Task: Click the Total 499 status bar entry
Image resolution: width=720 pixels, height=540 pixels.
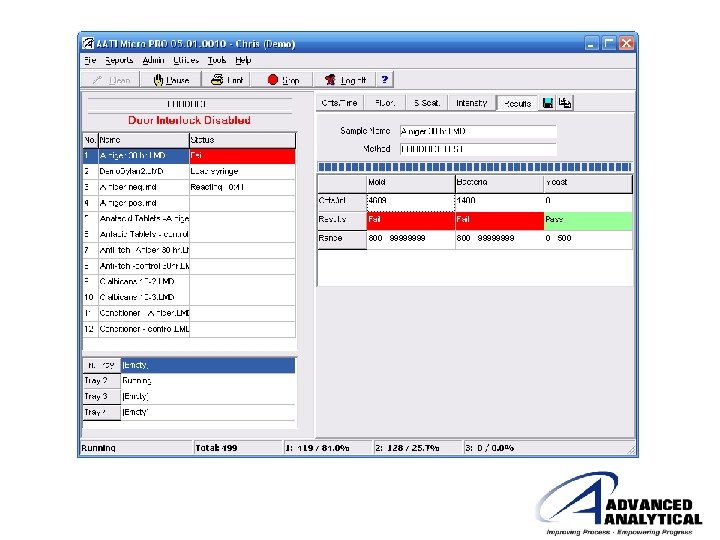Action: point(237,448)
